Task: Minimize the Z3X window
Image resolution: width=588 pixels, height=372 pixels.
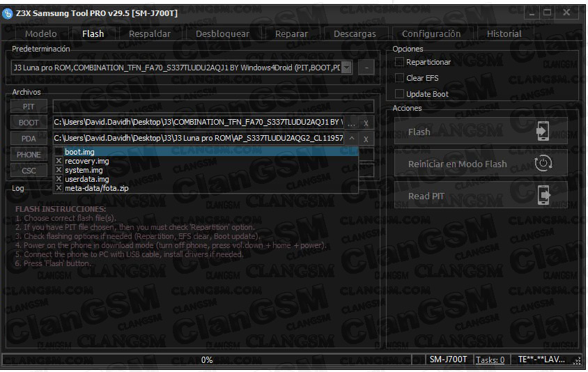Action: [532, 13]
